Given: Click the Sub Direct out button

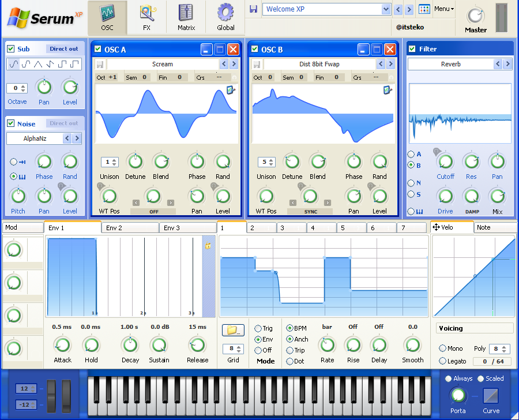Looking at the screenshot, I should coord(63,49).
